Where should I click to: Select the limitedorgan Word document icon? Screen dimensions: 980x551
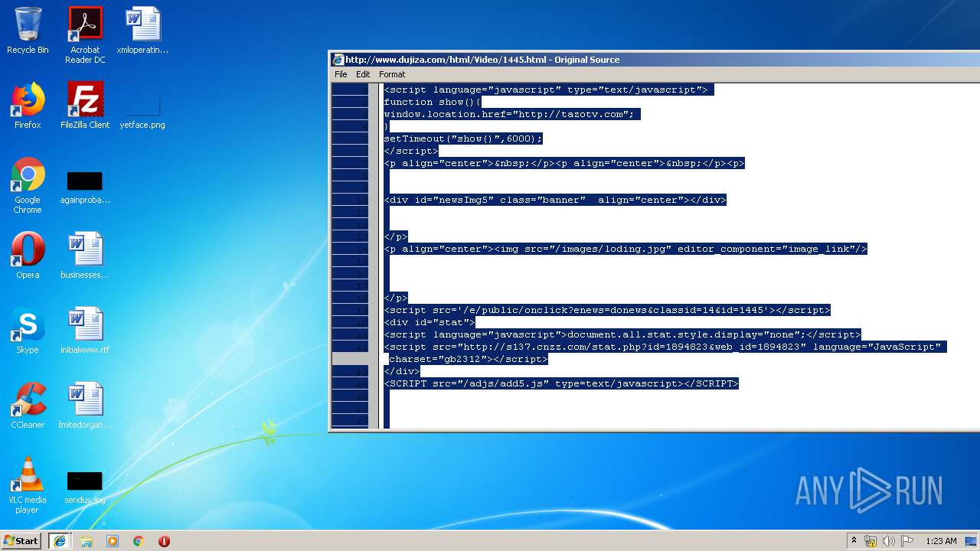point(85,406)
